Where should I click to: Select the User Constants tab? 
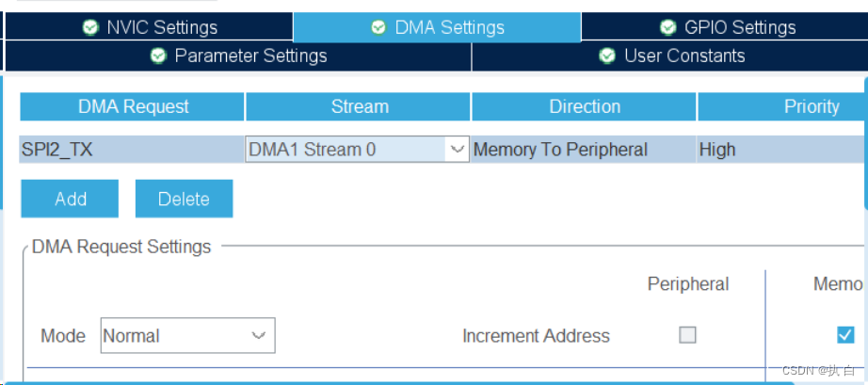coord(669,56)
